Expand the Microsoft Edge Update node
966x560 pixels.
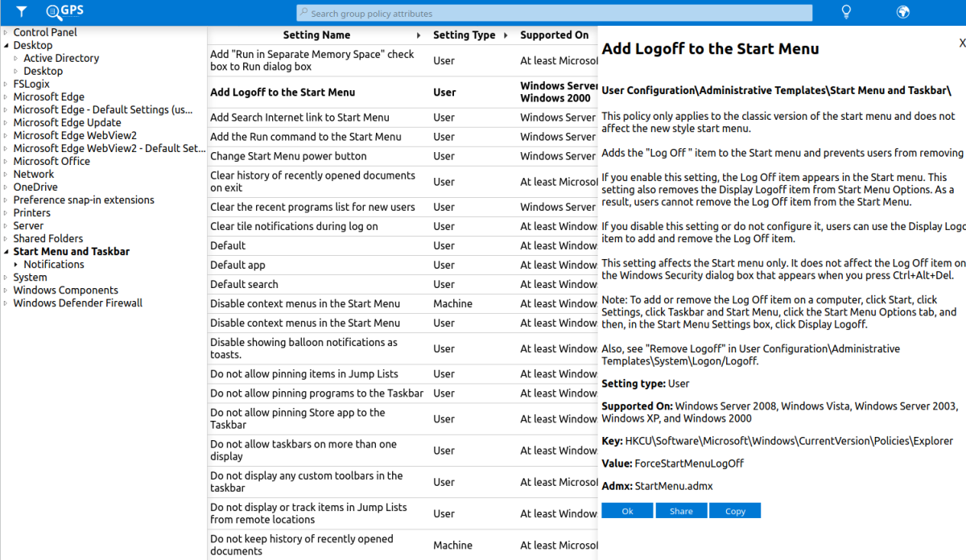tap(6, 122)
